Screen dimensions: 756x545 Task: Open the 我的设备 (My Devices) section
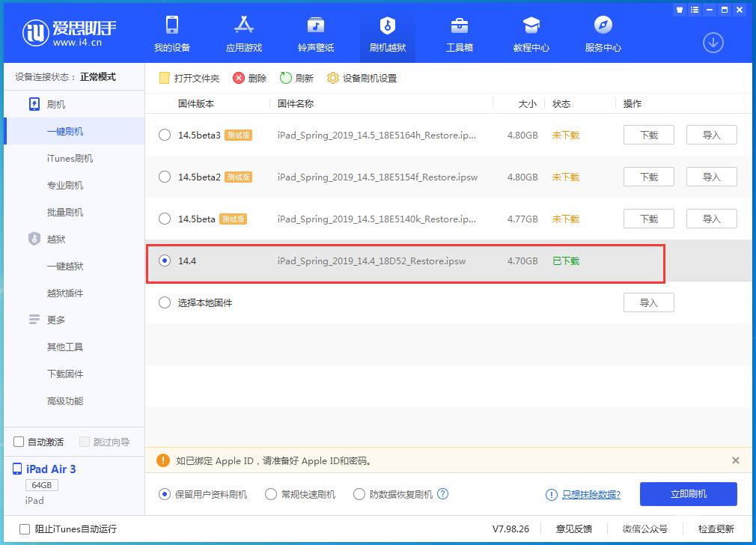173,33
